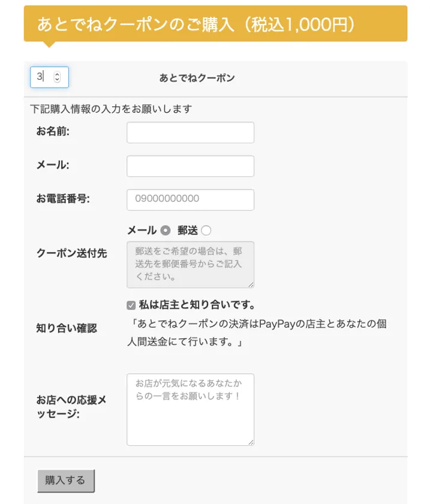This screenshot has height=504, width=430.
Task: Click the クーポン送付先 label
Action: (x=71, y=253)
